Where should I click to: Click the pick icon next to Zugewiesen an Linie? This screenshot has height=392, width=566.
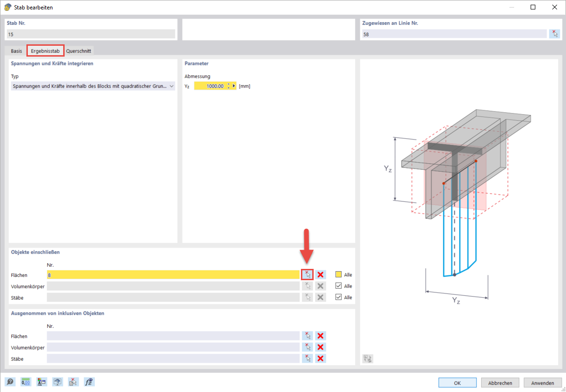click(x=555, y=33)
